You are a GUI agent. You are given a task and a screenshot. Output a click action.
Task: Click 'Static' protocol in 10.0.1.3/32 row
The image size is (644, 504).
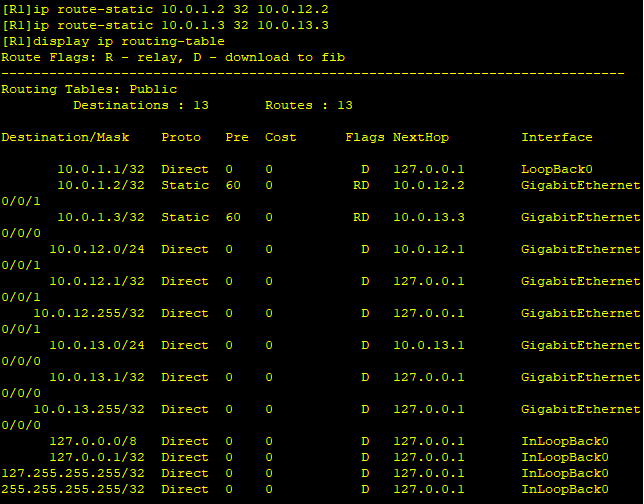pos(185,217)
